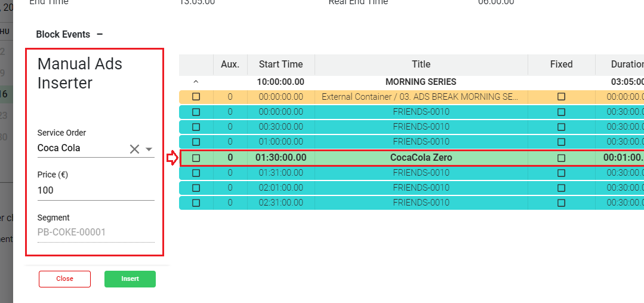
Task: Click the Fixed column header
Action: (x=561, y=65)
